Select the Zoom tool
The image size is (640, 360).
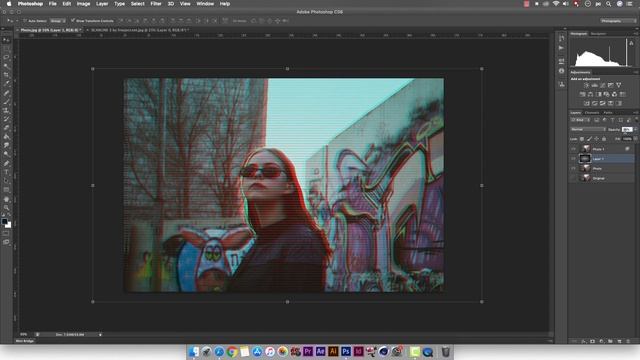pos(6,208)
